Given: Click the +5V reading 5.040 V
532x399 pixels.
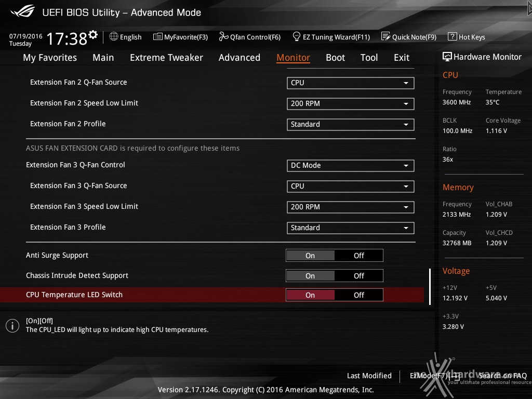Looking at the screenshot, I should [496, 298].
